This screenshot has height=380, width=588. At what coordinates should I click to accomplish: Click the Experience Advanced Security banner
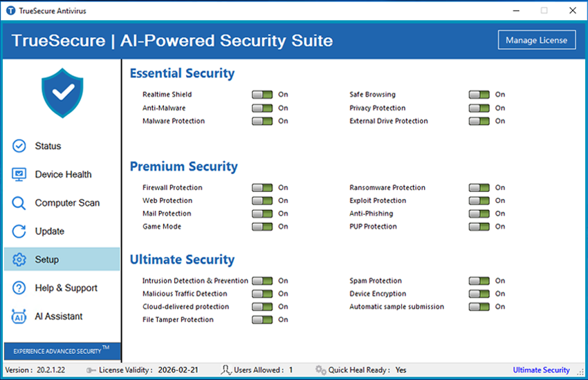pyautogui.click(x=62, y=351)
